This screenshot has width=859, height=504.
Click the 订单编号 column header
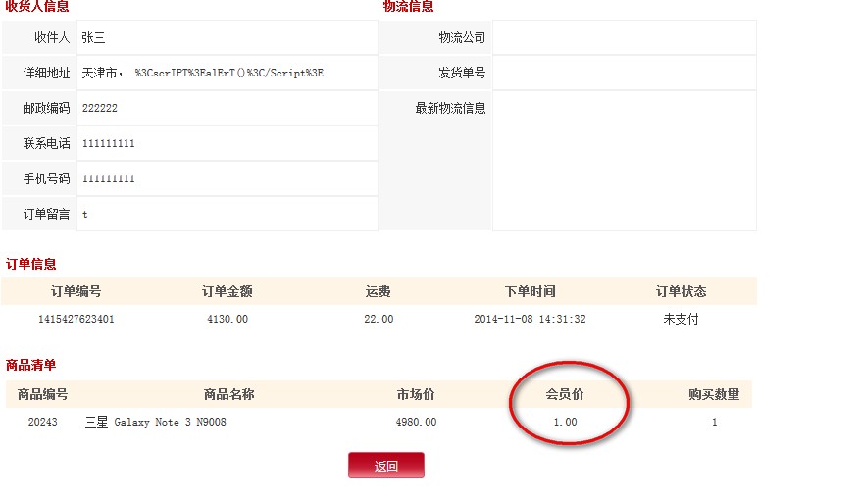(76, 291)
